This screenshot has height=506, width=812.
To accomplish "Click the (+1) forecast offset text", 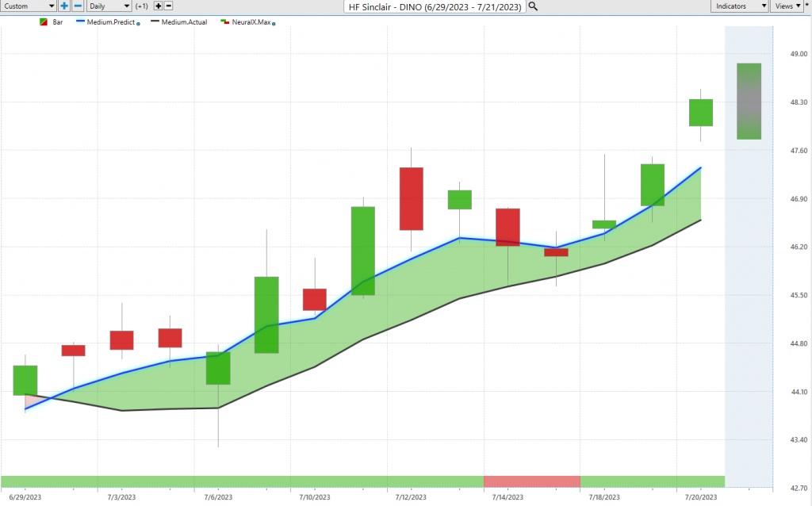I will pos(141,6).
